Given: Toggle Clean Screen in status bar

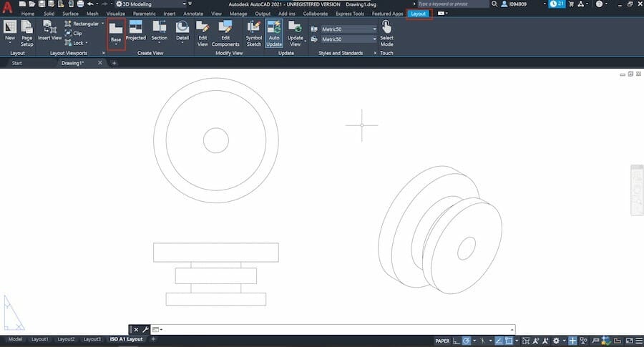Looking at the screenshot, I should (629, 341).
